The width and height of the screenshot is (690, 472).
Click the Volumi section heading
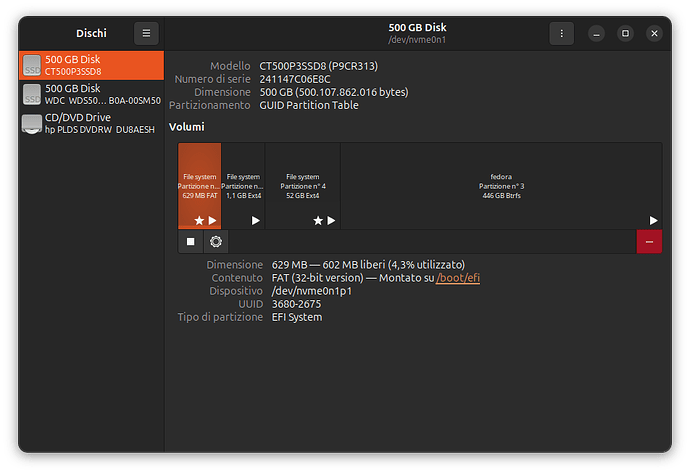coord(187,127)
